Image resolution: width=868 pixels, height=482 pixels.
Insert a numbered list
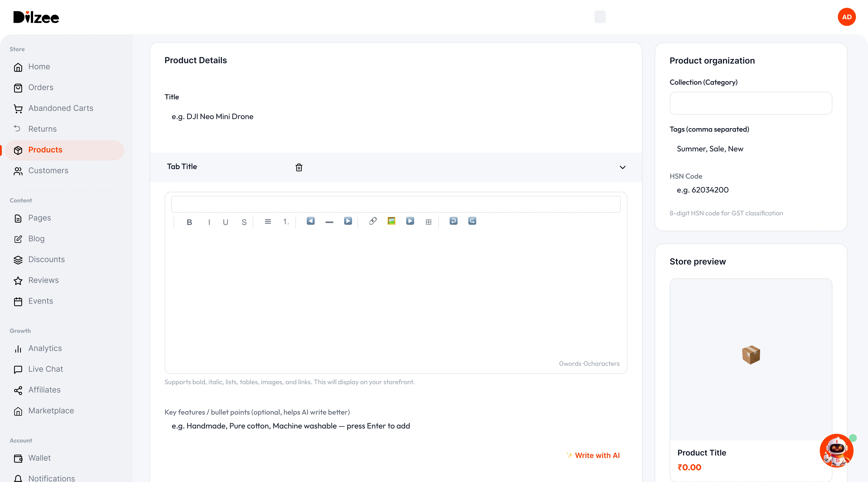point(286,221)
